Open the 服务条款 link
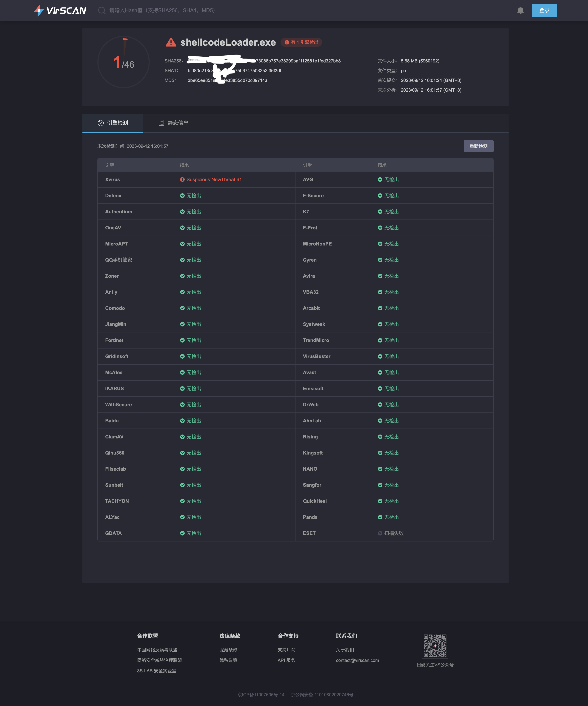588x706 pixels. pyautogui.click(x=228, y=650)
